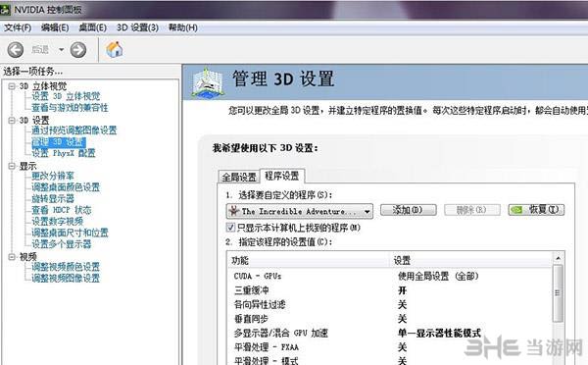588x365 pixels.
Task: Click the 恢复(T) restore button
Action: (x=536, y=210)
